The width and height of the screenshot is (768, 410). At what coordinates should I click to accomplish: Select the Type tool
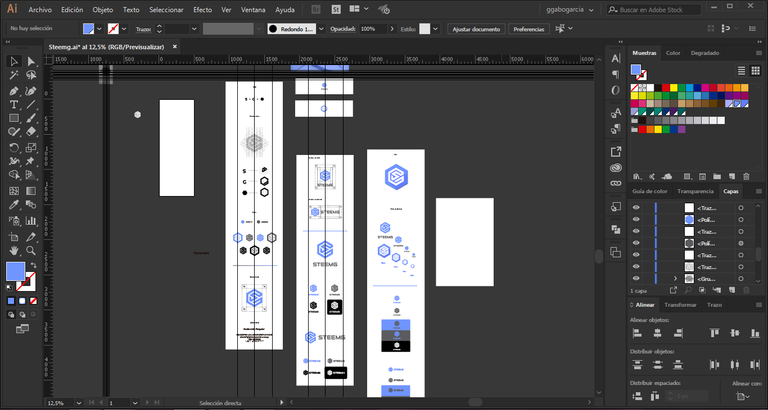14,104
